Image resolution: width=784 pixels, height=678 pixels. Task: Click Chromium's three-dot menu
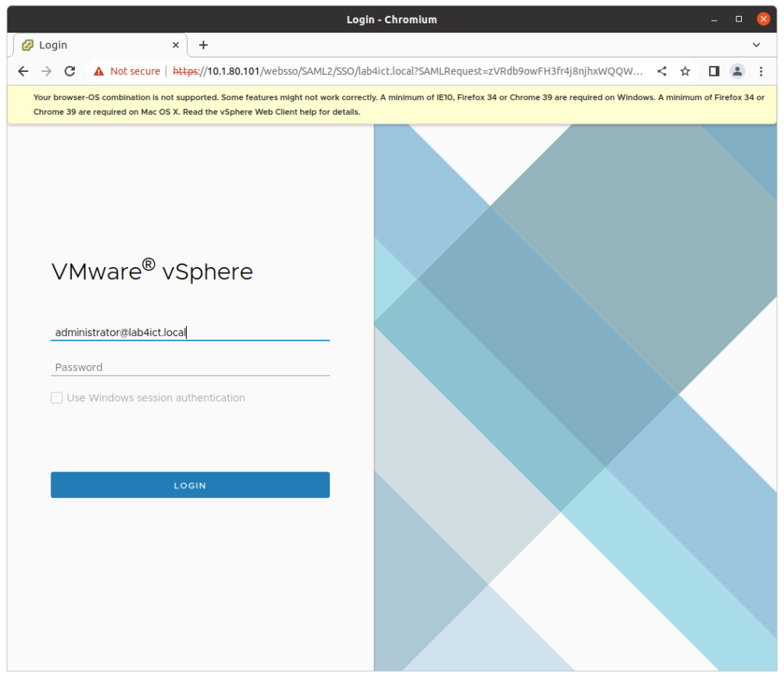coord(760,70)
